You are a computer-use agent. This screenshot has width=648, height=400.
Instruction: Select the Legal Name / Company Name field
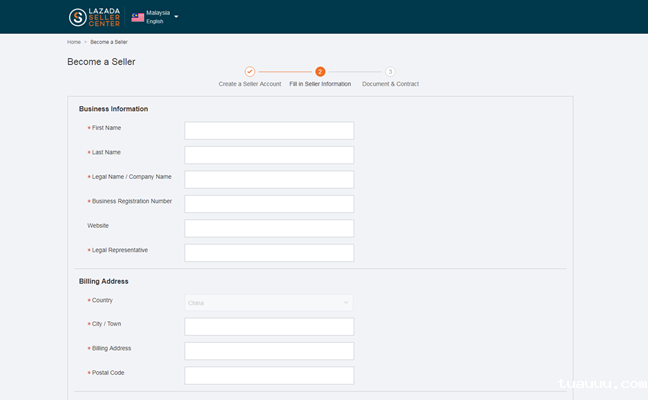pos(269,179)
